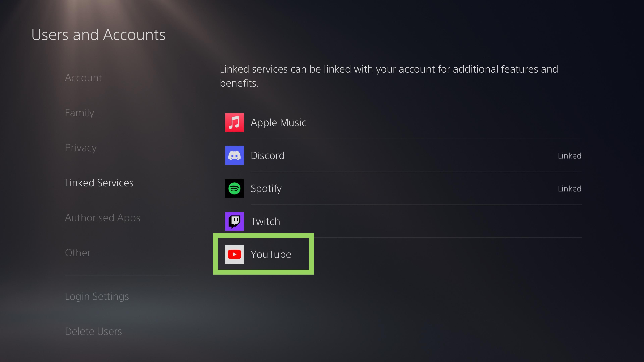
Task: Open the Privacy menu item
Action: point(81,148)
